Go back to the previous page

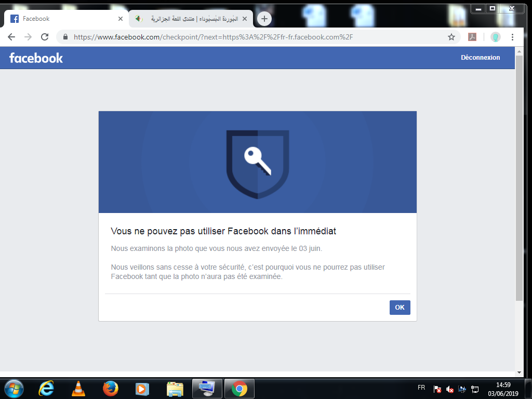11,37
